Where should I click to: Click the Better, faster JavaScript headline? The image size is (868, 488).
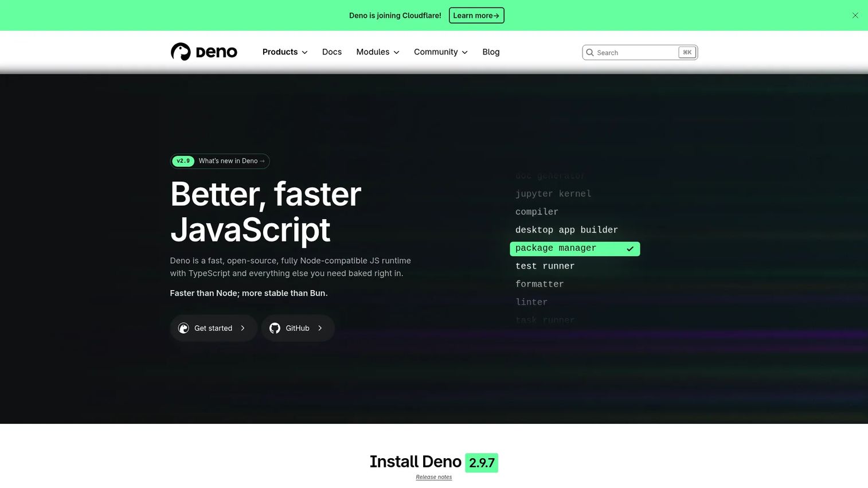266,212
